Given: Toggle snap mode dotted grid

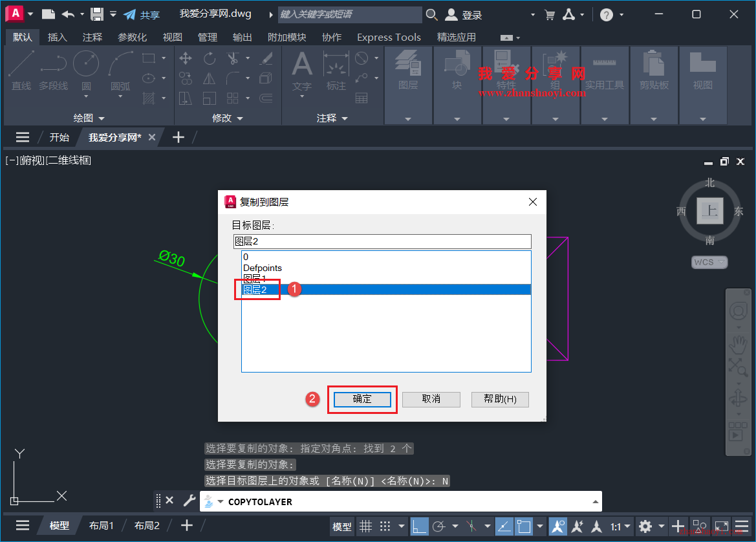Looking at the screenshot, I should (x=385, y=526).
